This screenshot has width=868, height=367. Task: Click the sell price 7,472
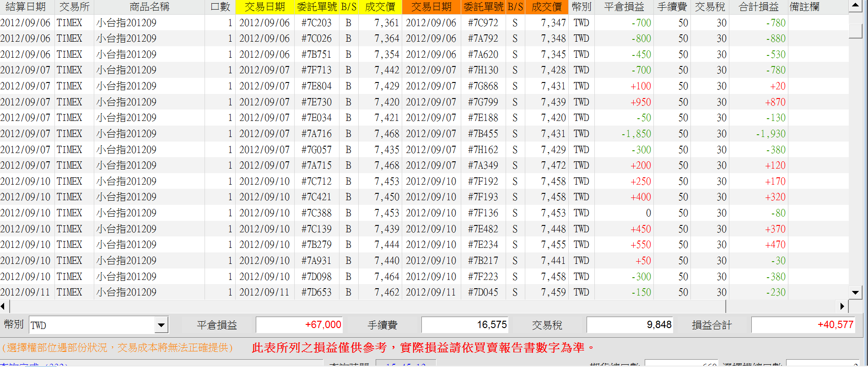[553, 165]
